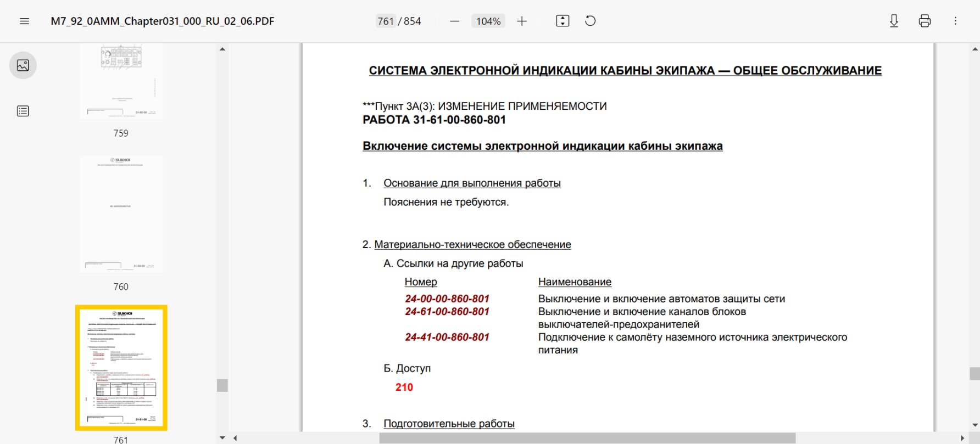Click Выключение и включение автоматов защиты сети
980x444 pixels.
tap(661, 299)
